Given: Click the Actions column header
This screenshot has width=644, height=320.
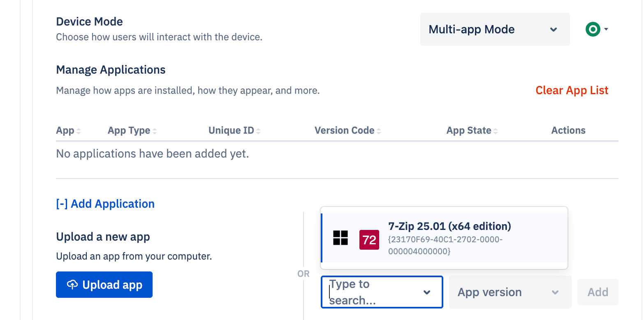Looking at the screenshot, I should pos(568,130).
